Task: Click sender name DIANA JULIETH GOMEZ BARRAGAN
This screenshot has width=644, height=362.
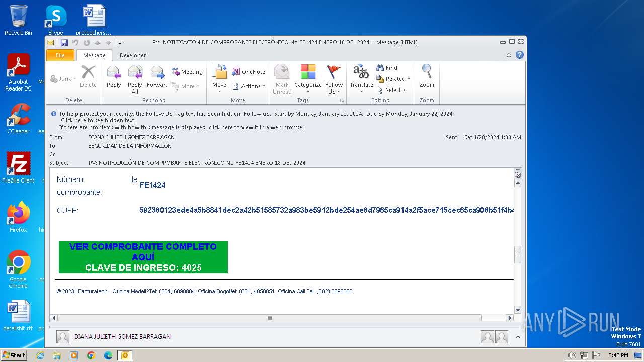Action: pos(131,137)
